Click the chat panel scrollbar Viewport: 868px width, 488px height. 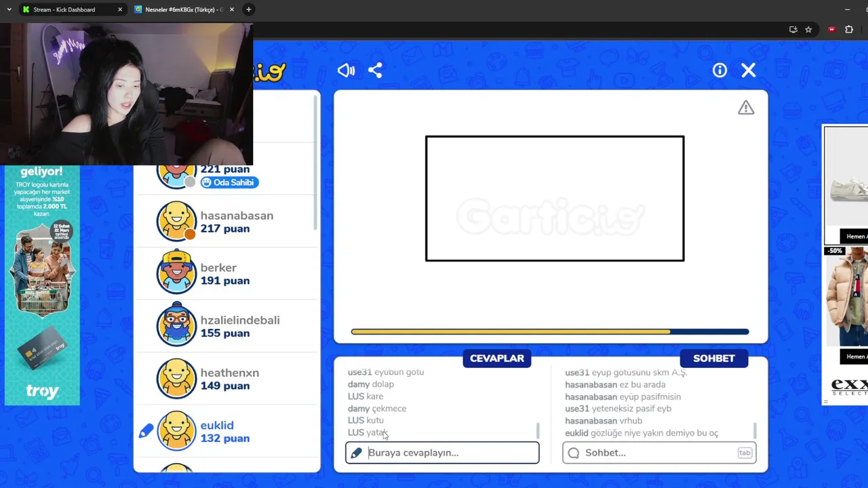tap(755, 430)
